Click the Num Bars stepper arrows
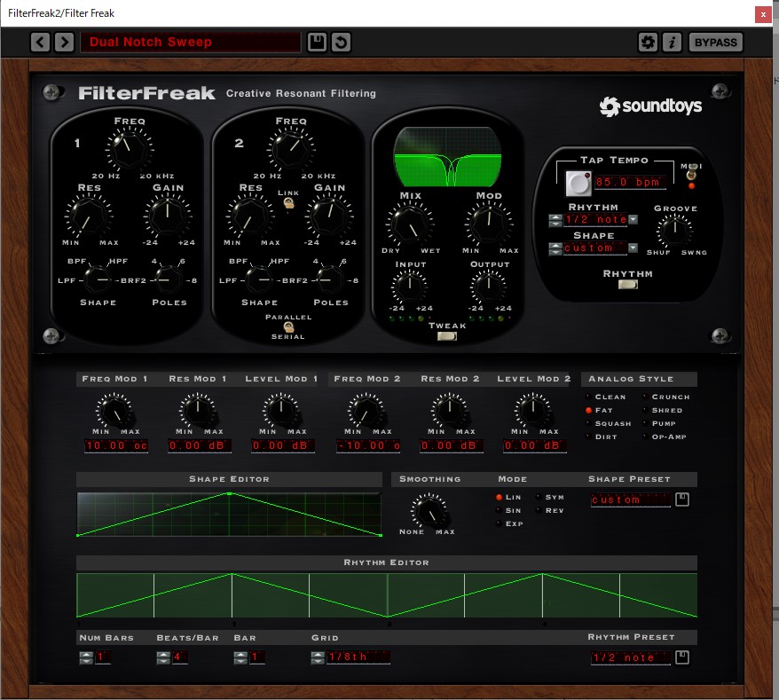 pos(86,657)
